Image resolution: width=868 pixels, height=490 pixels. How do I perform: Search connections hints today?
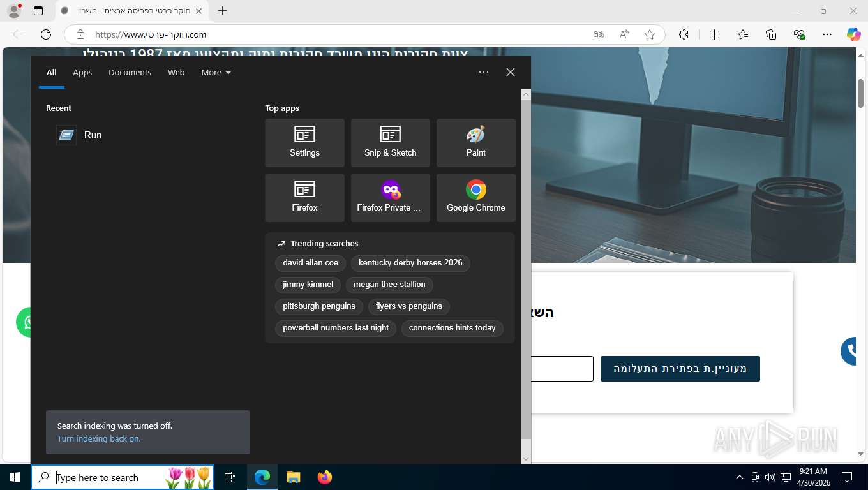(453, 328)
